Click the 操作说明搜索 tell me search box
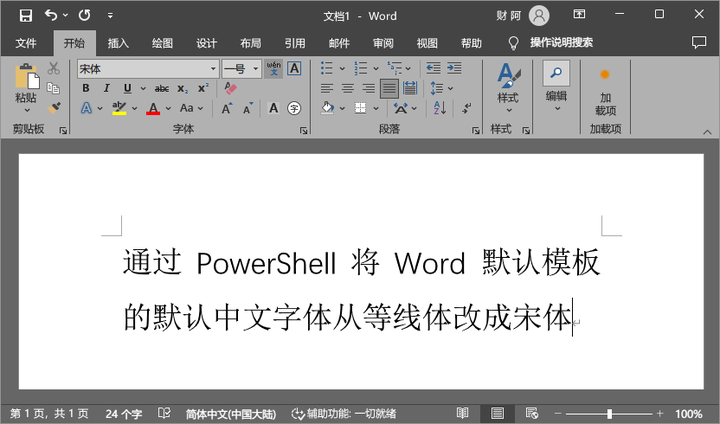Image resolution: width=720 pixels, height=424 pixels. (561, 43)
